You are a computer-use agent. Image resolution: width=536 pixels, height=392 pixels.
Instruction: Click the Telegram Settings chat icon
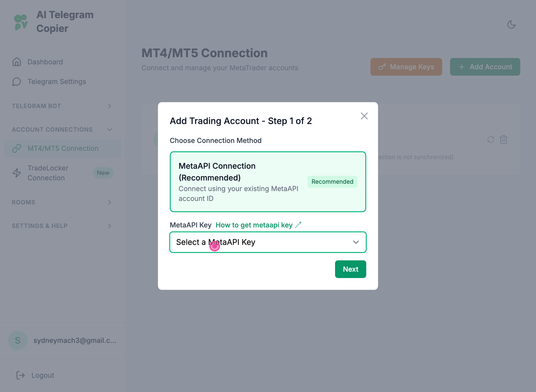pyautogui.click(x=17, y=82)
